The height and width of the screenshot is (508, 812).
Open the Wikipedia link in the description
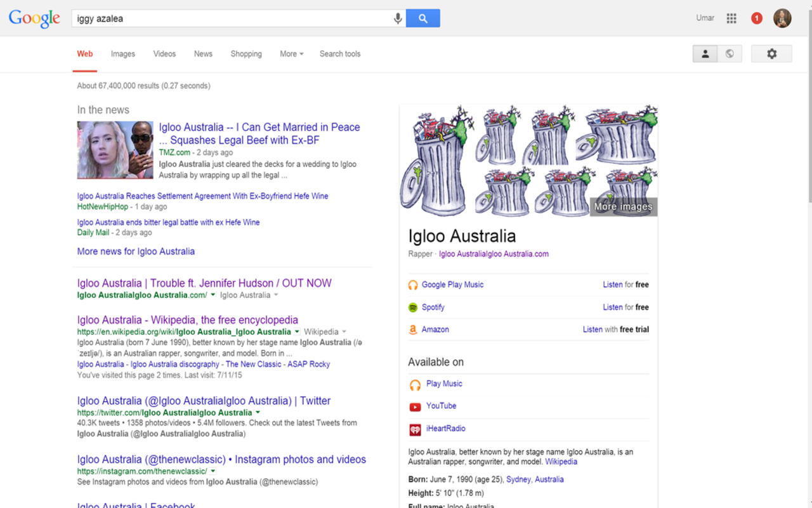tap(561, 462)
